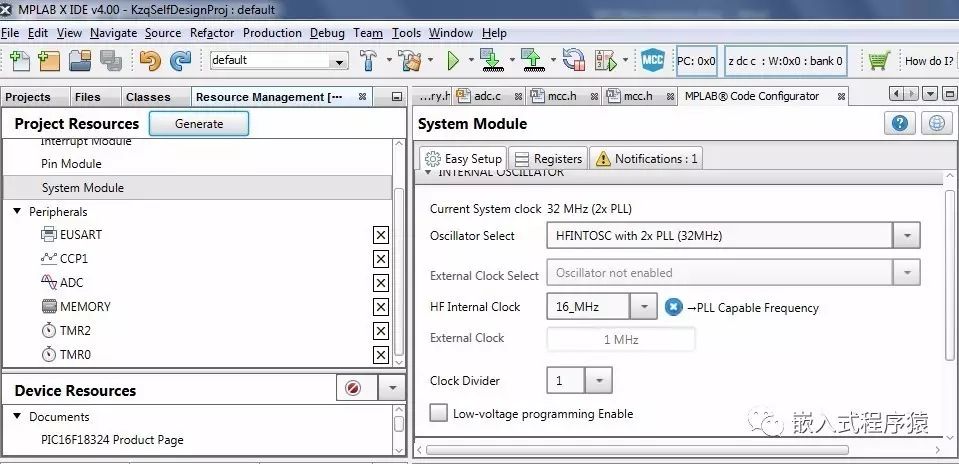
Task: Click the New Project toolbar icon
Action: click(x=49, y=61)
